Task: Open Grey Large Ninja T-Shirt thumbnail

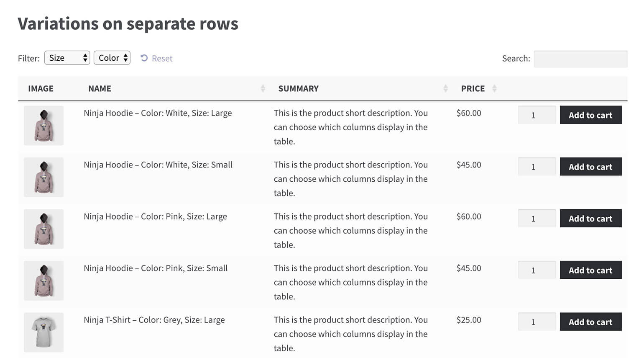Action: [44, 332]
